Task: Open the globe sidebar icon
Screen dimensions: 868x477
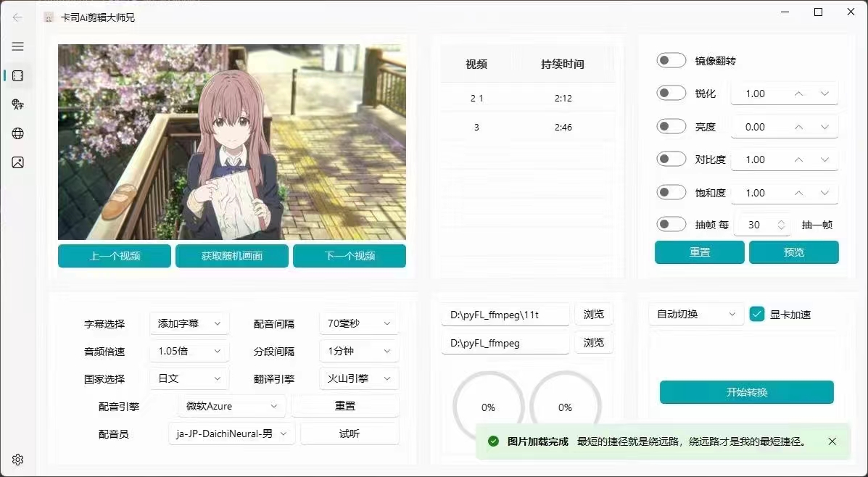Action: (17, 133)
